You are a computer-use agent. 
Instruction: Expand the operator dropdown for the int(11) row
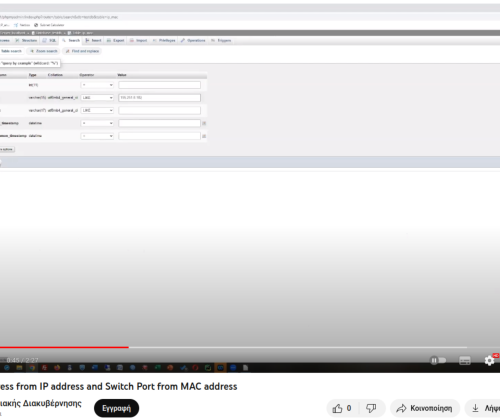[x=97, y=85]
